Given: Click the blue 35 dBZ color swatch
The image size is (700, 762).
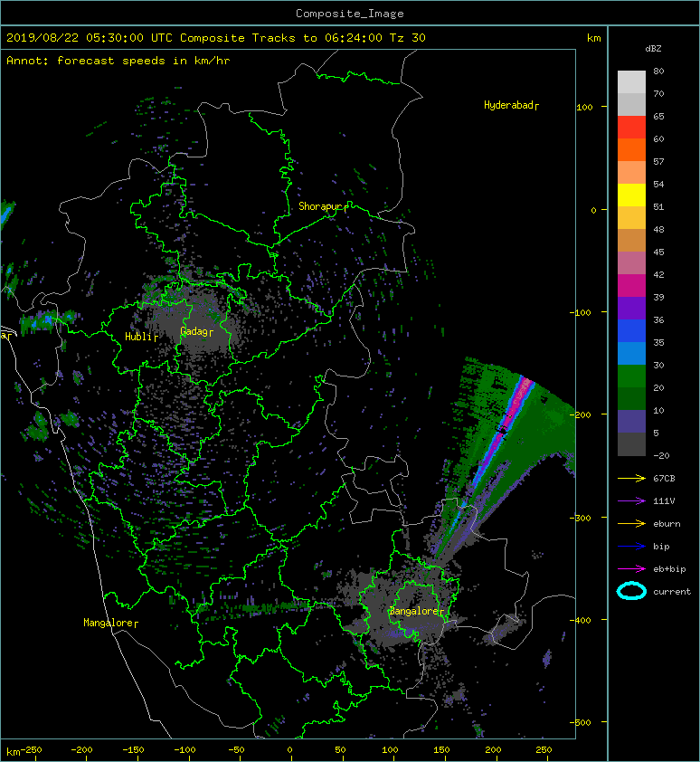Looking at the screenshot, I should [631, 330].
